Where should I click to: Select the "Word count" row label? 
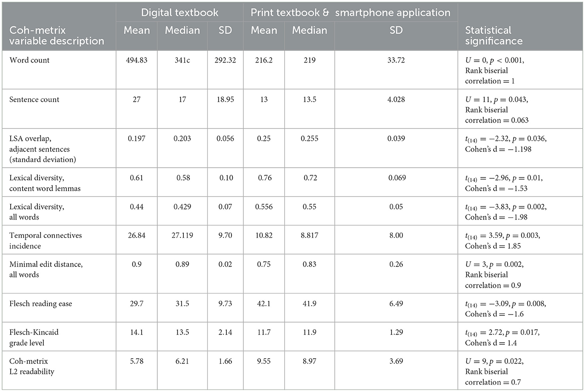tap(29, 60)
